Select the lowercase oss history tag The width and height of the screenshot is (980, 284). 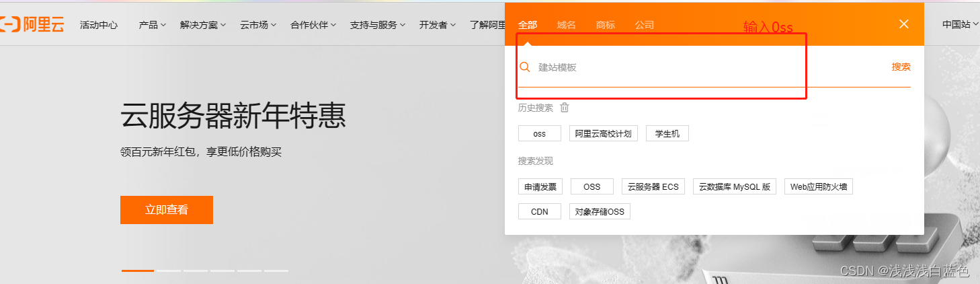(539, 133)
